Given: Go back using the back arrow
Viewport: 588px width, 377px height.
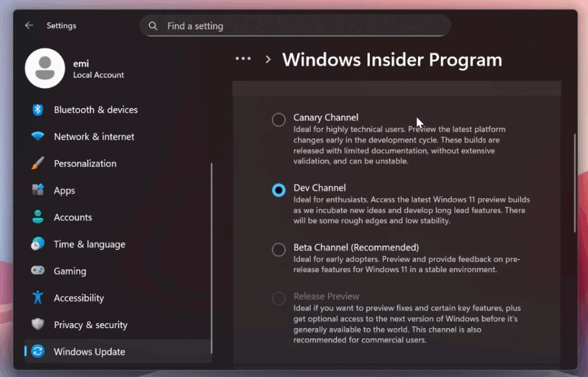Looking at the screenshot, I should point(29,26).
